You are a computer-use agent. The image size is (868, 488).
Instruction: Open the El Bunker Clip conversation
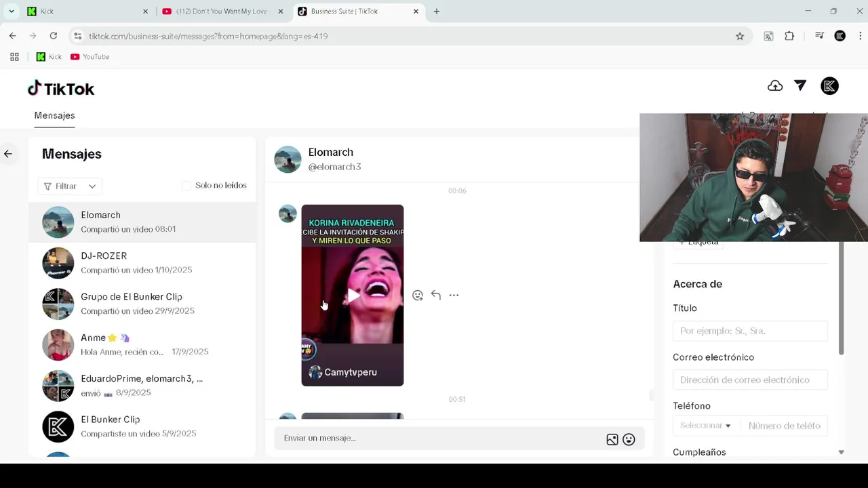point(142,426)
